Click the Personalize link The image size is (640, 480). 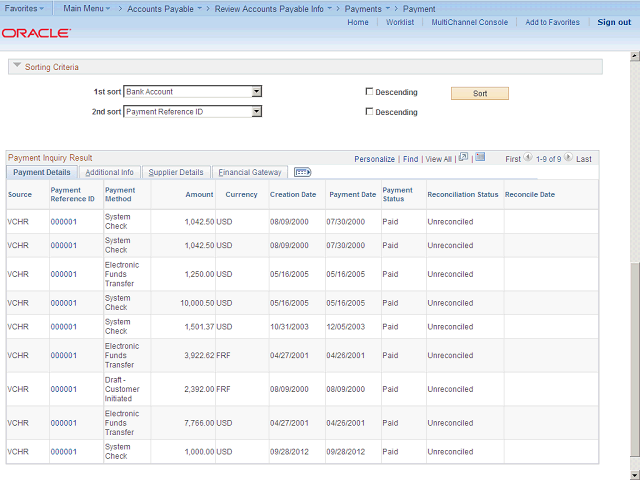click(374, 159)
